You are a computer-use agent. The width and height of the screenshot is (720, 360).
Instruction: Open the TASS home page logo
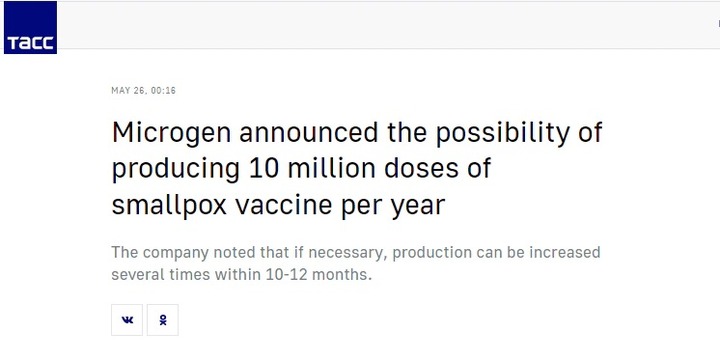coord(30,28)
